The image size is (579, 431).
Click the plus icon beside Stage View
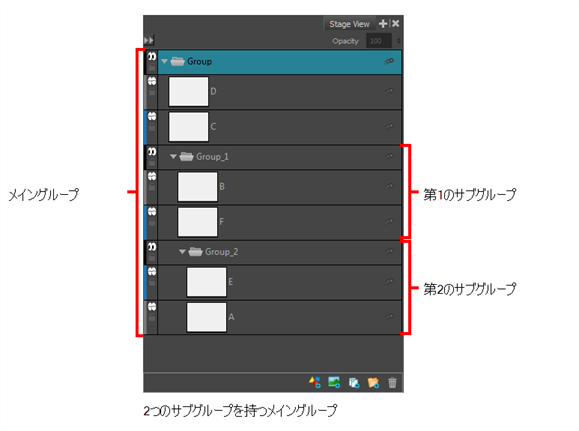click(383, 24)
